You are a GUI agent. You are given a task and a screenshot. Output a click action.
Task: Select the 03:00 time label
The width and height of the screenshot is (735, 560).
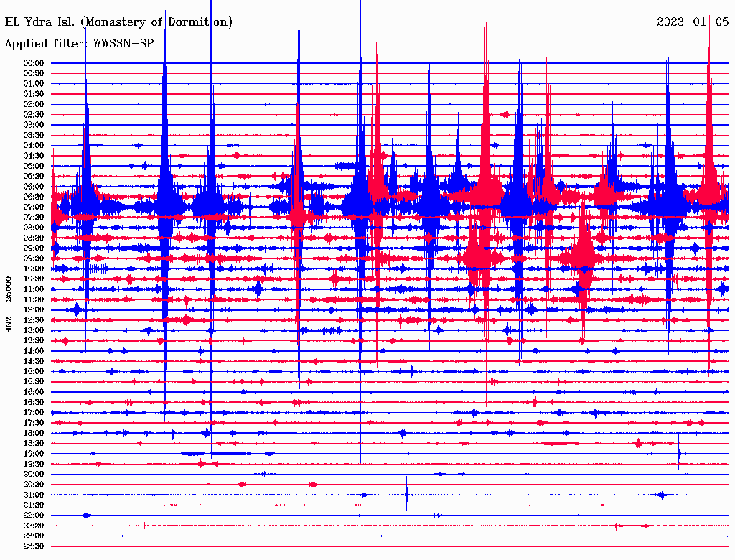pos(34,125)
